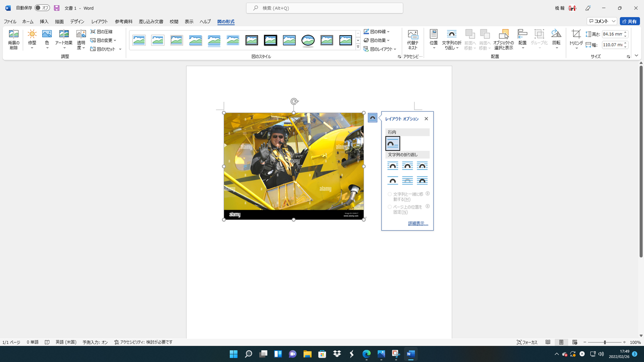The width and height of the screenshot is (644, 362).
Task: Open the 図のレイアウト picture layout menu
Action: pyautogui.click(x=380, y=49)
